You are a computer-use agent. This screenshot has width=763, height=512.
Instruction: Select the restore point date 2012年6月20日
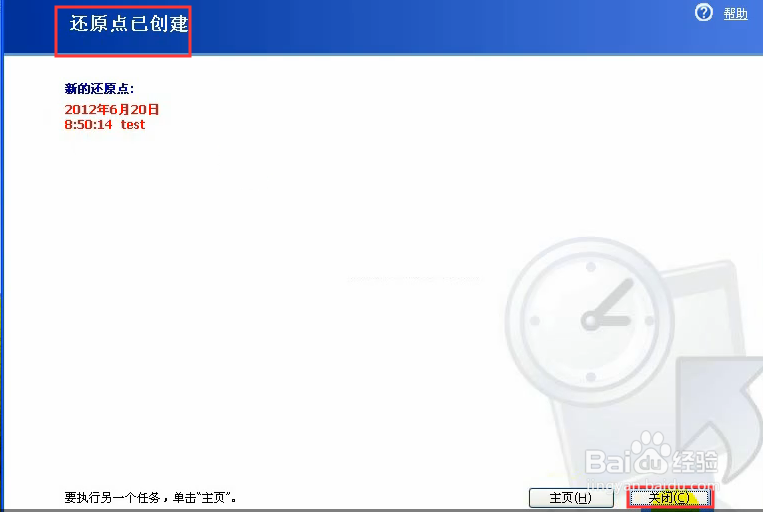coord(111,110)
